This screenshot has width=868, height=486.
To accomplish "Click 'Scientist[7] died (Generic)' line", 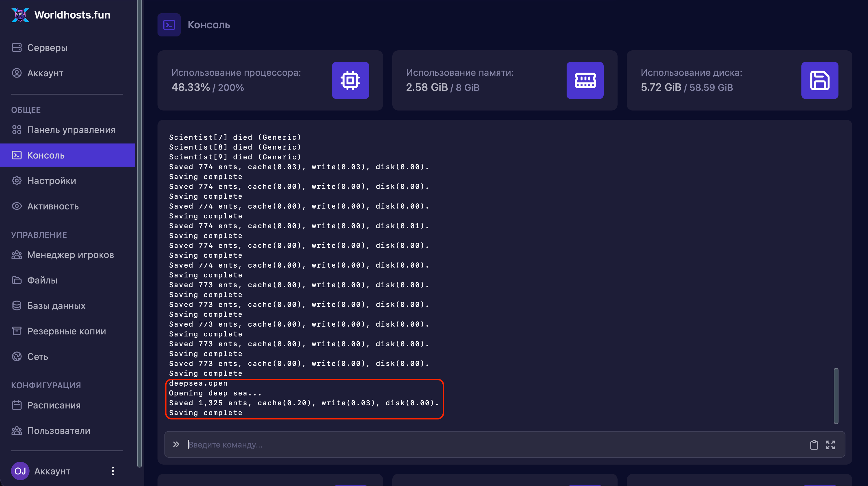I will click(235, 137).
